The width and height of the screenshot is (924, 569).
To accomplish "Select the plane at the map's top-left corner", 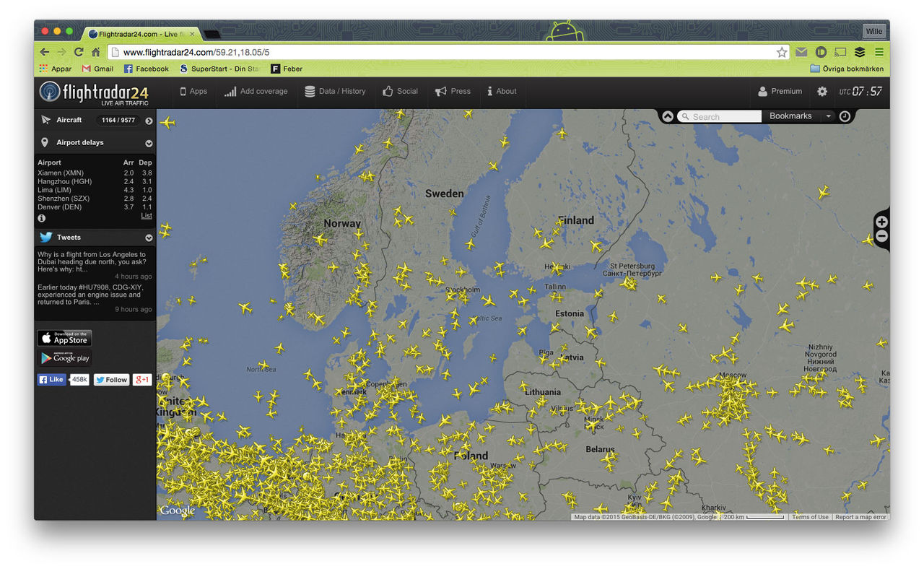I will pos(167,122).
